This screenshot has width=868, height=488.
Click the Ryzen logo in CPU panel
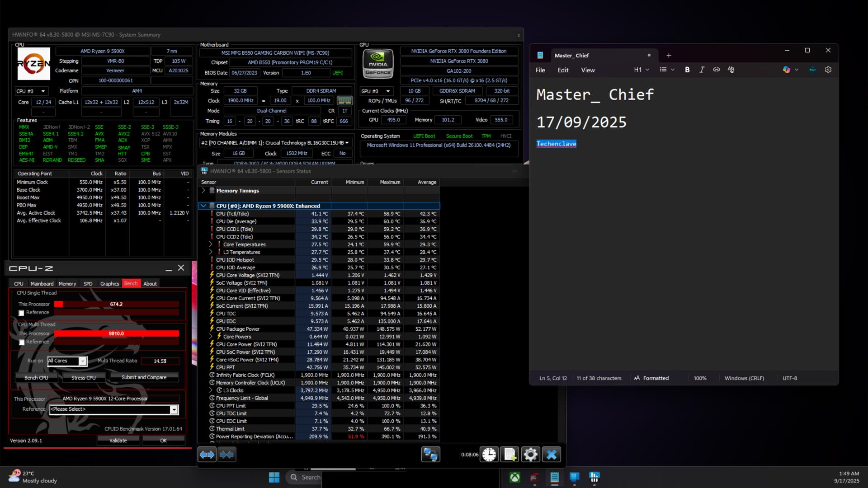tap(33, 64)
